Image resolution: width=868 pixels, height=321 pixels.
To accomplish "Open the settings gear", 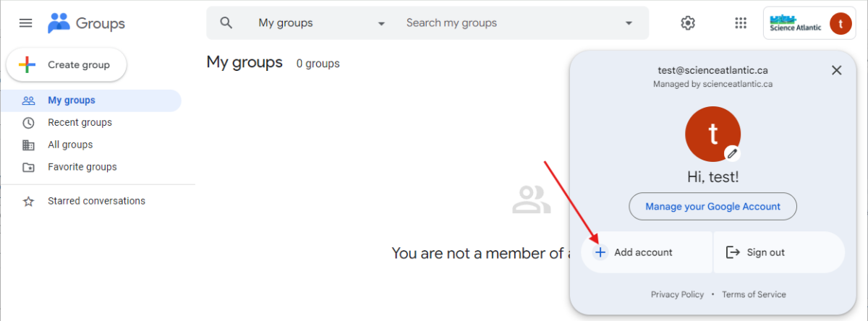I will tap(688, 23).
